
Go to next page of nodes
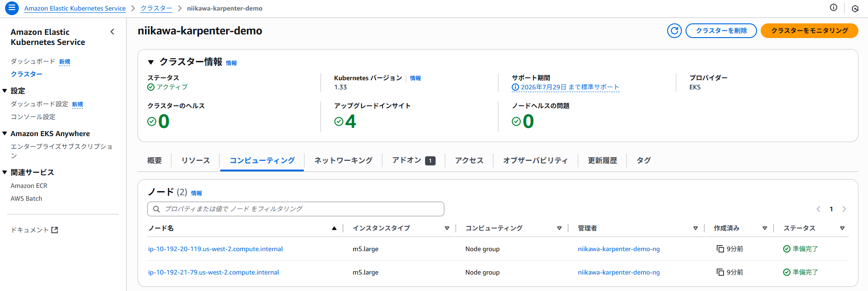point(844,209)
